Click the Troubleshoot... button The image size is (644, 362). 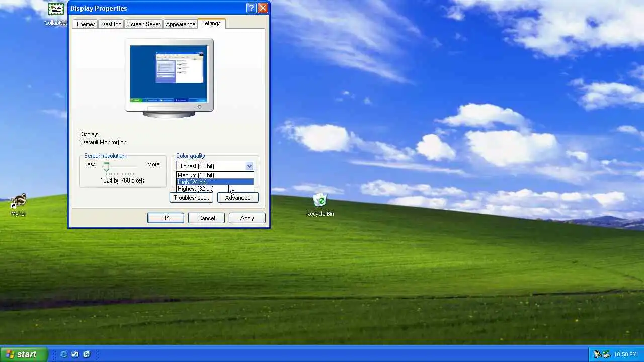(x=191, y=198)
